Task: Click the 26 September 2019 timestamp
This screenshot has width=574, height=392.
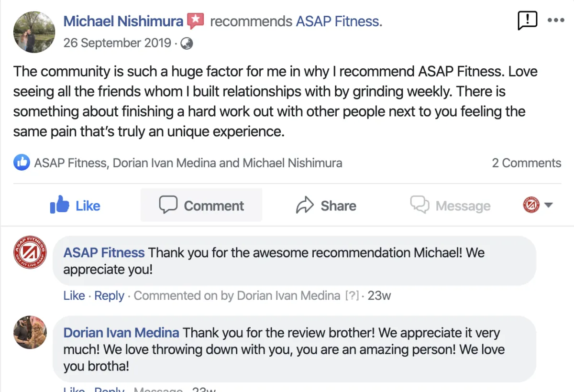Action: pos(117,43)
